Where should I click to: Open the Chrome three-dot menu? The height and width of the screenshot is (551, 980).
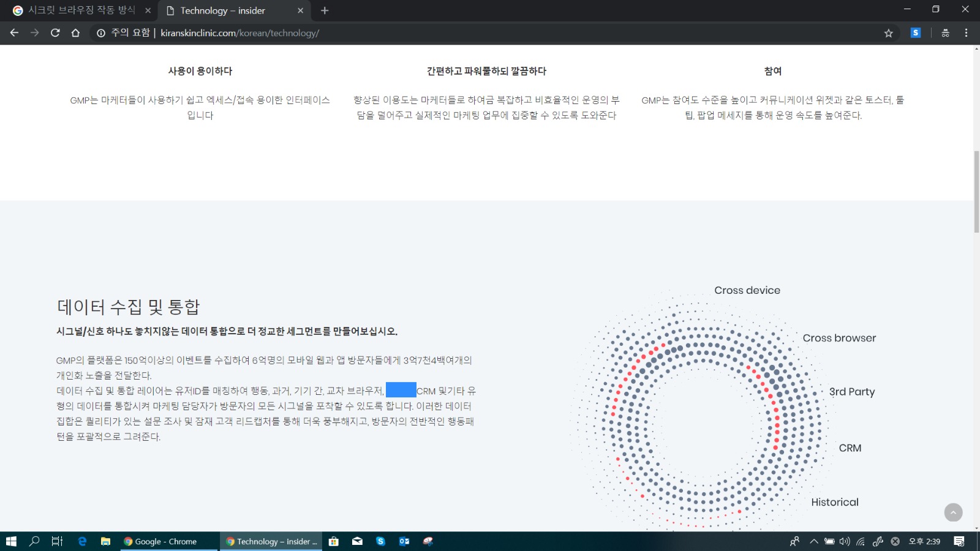pos(966,33)
